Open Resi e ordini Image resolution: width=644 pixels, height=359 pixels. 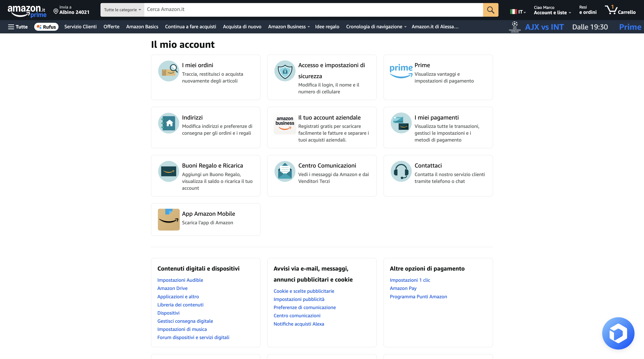[x=588, y=10]
